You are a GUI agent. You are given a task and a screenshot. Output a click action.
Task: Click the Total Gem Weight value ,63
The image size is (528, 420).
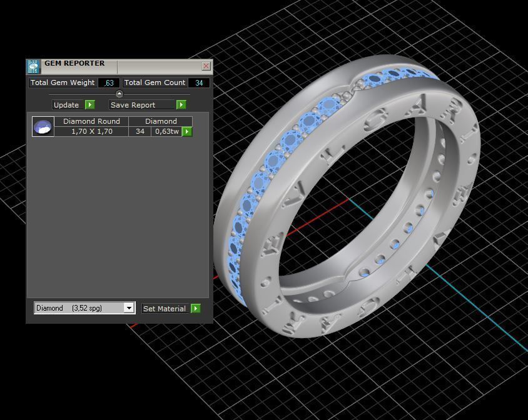pyautogui.click(x=109, y=82)
